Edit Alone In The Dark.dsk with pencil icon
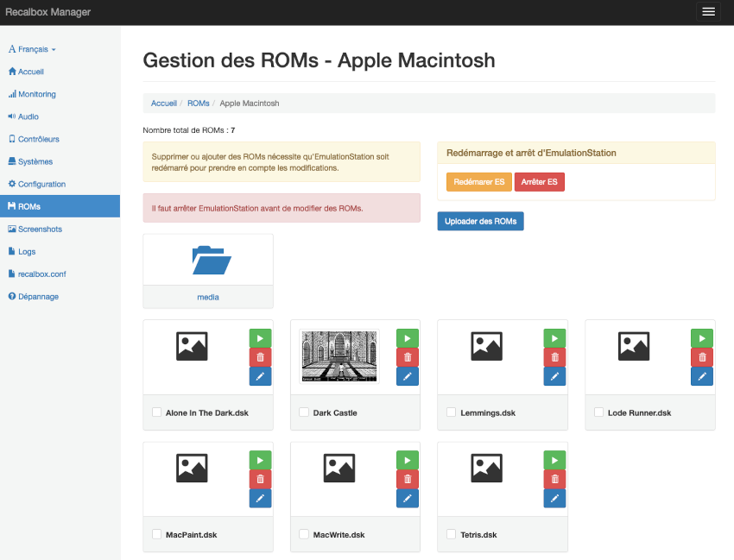734x560 pixels. [260, 376]
